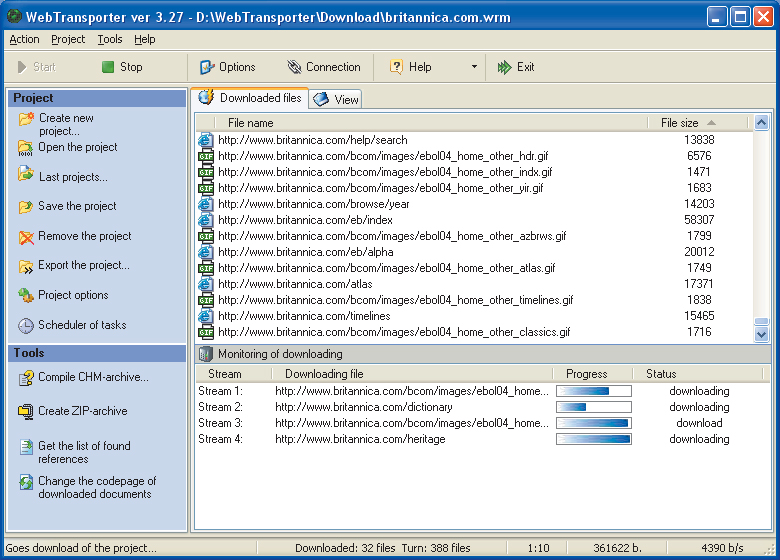
Task: Click Open the project folder icon
Action: click(x=25, y=148)
